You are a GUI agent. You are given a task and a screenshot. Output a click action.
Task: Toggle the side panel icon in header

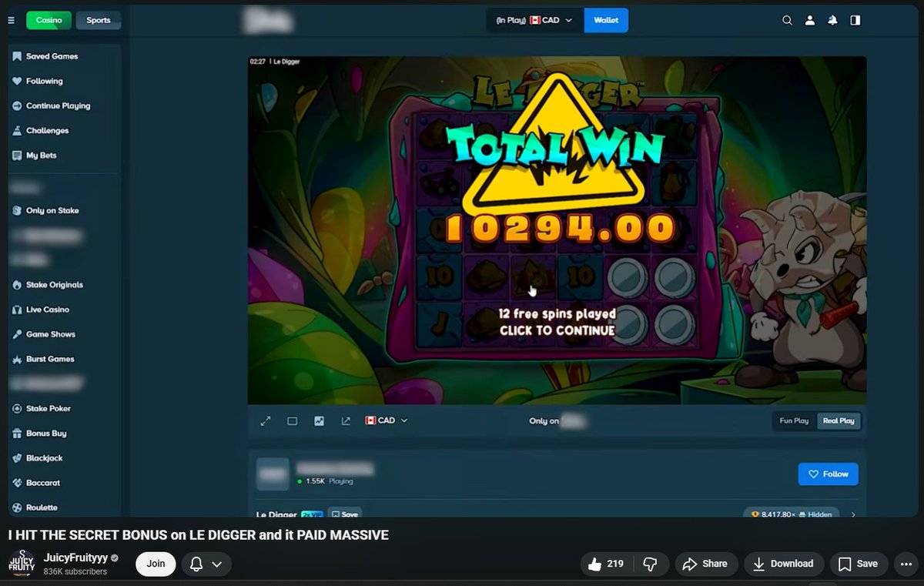[855, 21]
